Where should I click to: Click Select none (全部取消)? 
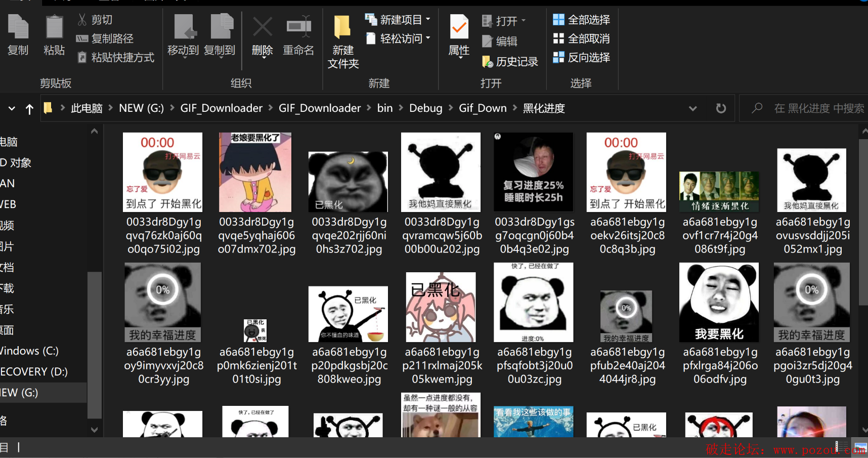coord(582,38)
